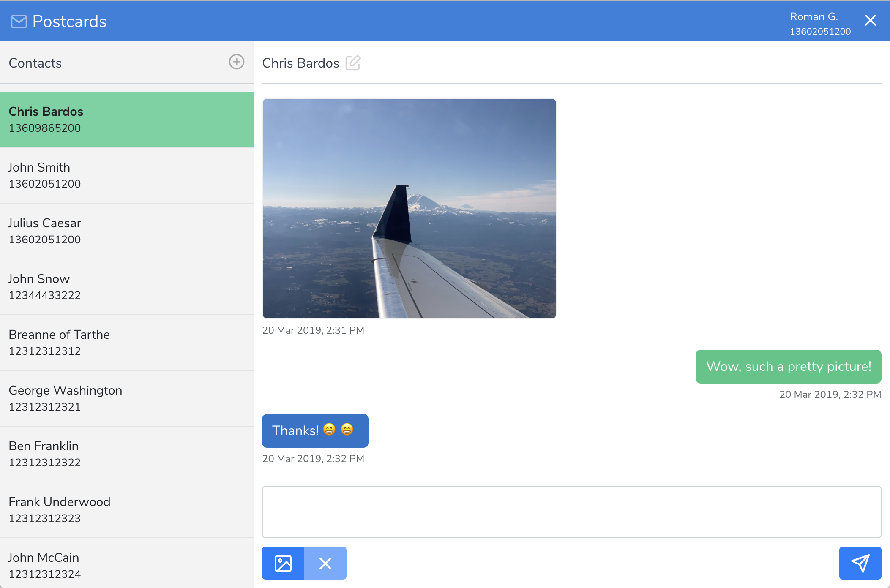Click the Roman G. user name
The height and width of the screenshot is (588, 890).
click(x=814, y=17)
